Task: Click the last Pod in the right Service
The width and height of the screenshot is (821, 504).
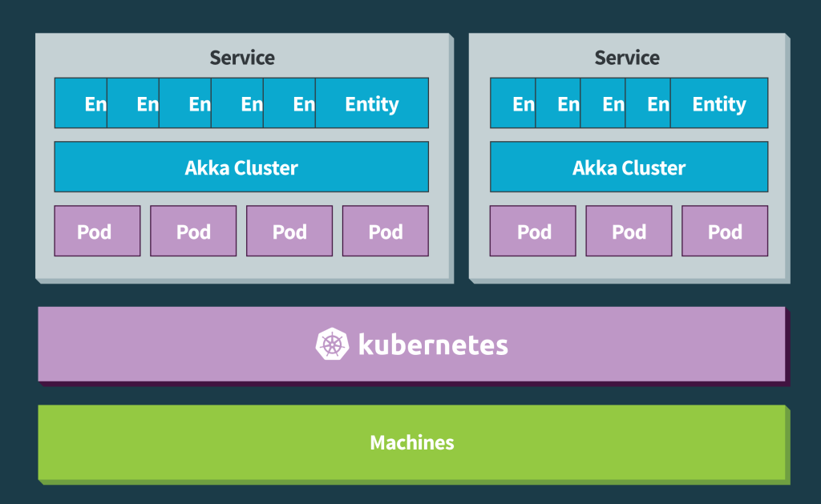Action: [x=725, y=232]
